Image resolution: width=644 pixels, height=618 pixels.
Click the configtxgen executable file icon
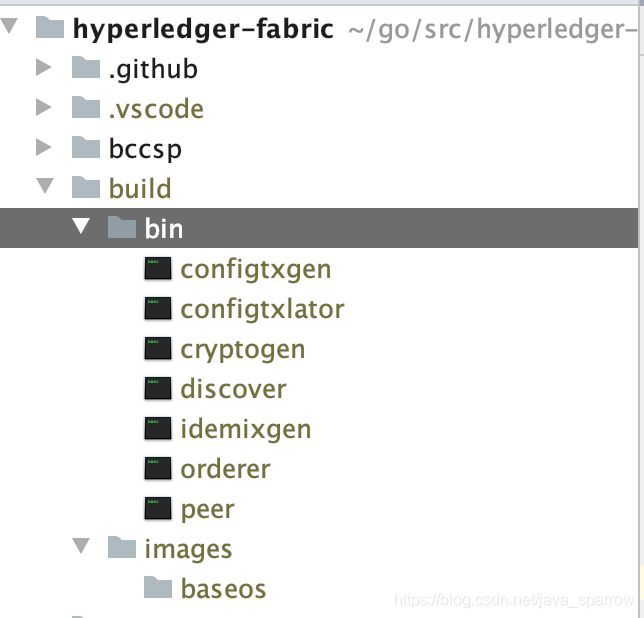pos(158,269)
